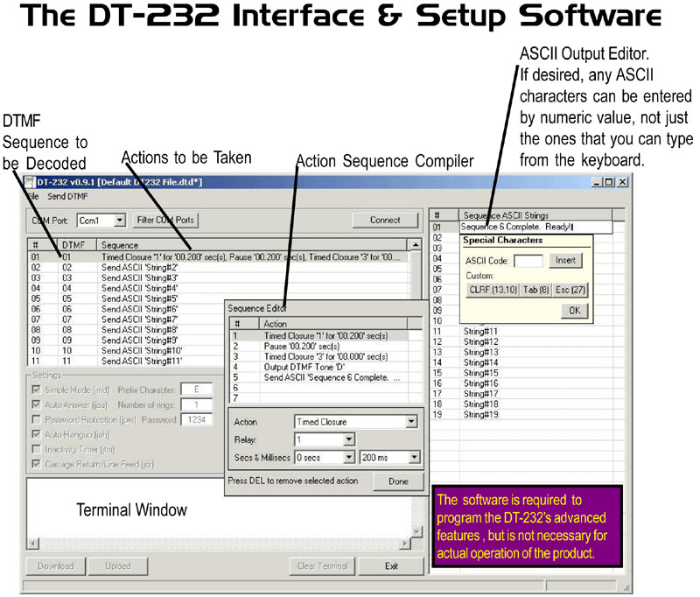700x597 pixels.
Task: Click OK in the Special Characters dialog
Action: coord(575,310)
